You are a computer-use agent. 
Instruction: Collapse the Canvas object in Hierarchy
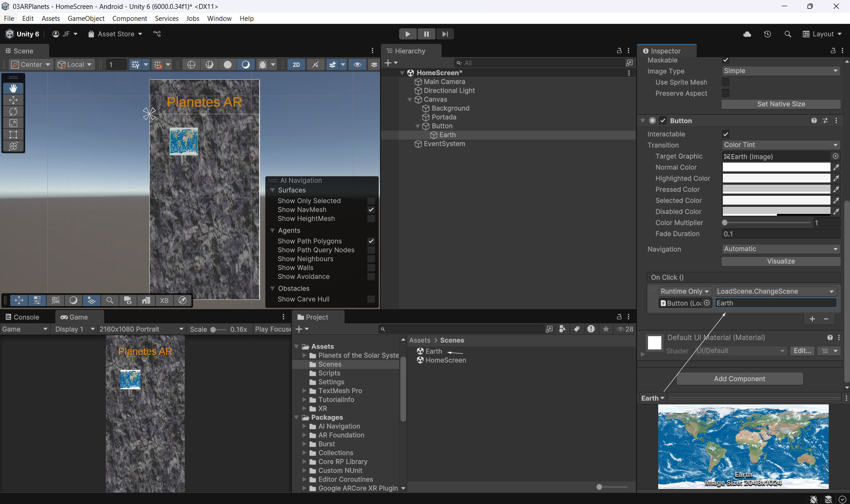[x=410, y=100]
